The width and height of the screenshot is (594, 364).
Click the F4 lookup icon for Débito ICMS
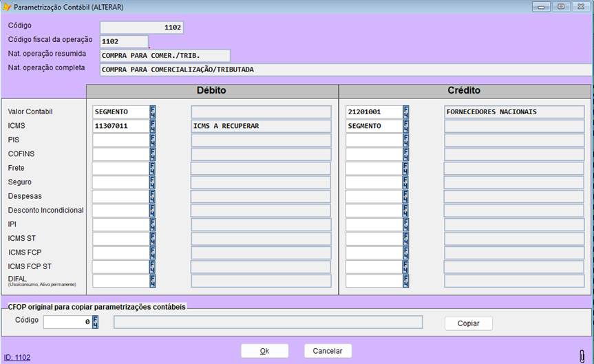(x=152, y=127)
